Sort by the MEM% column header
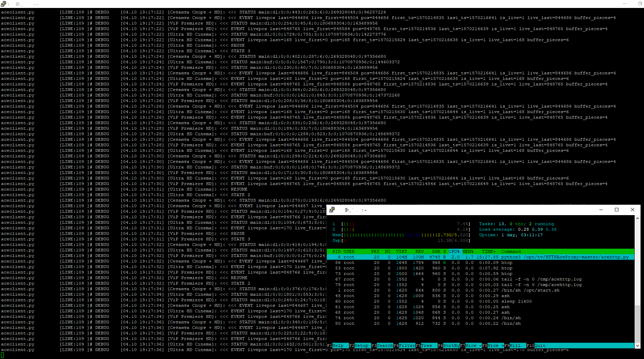The width and height of the screenshot is (644, 359). (468, 251)
